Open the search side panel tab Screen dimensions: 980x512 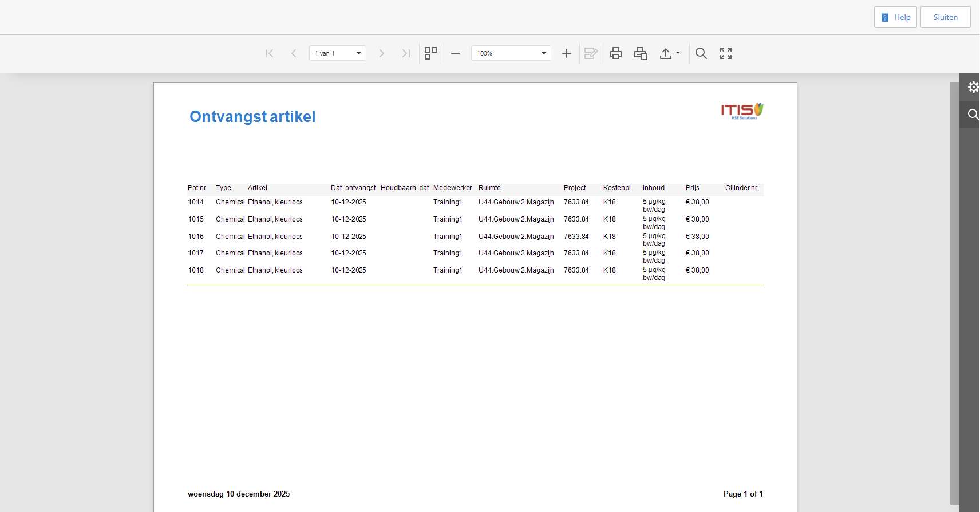(972, 115)
